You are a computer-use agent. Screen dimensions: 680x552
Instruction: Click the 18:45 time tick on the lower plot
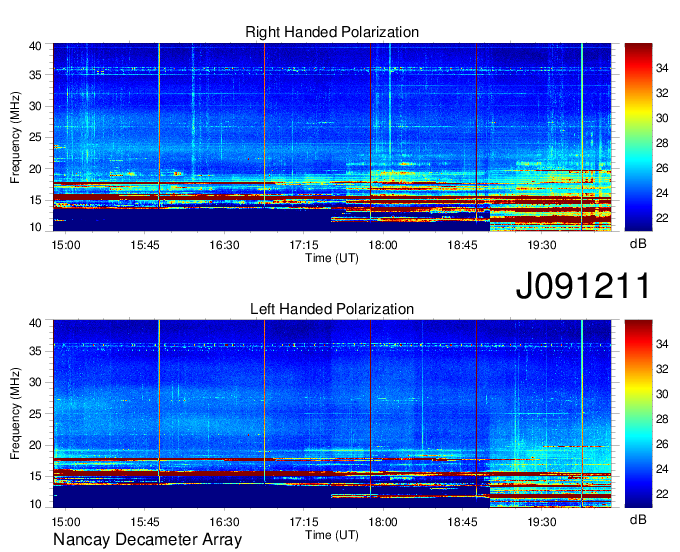click(462, 522)
